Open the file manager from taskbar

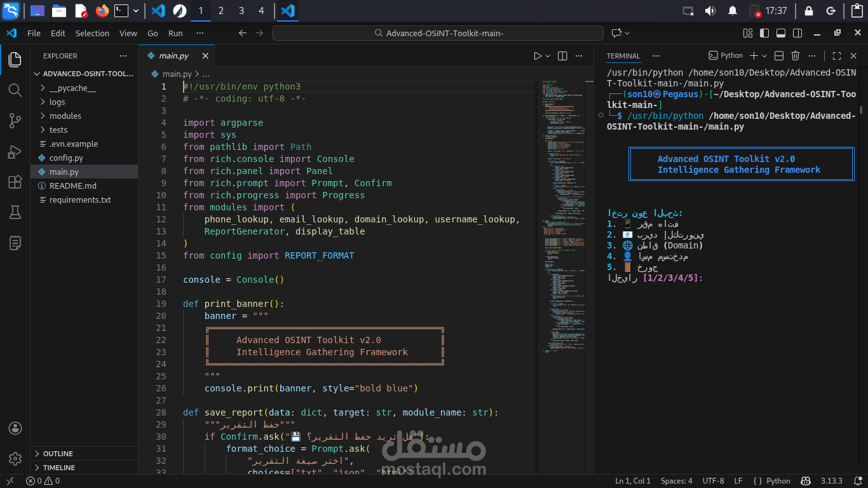click(x=59, y=11)
